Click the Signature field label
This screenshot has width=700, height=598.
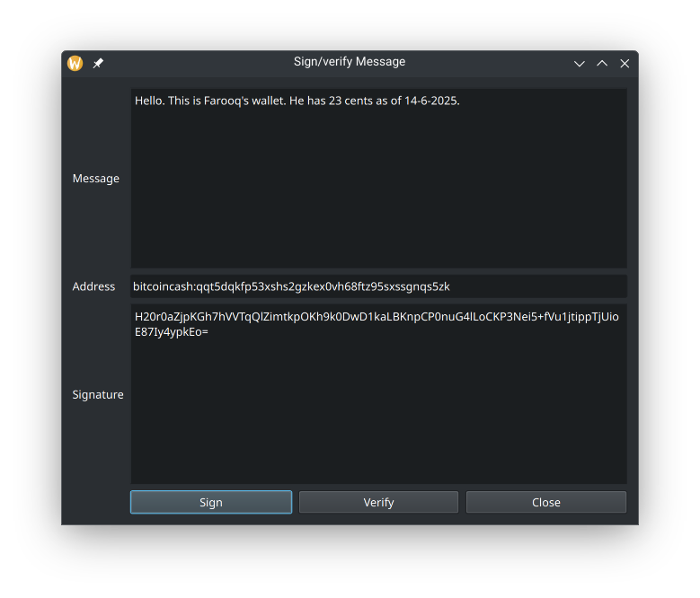[98, 395]
